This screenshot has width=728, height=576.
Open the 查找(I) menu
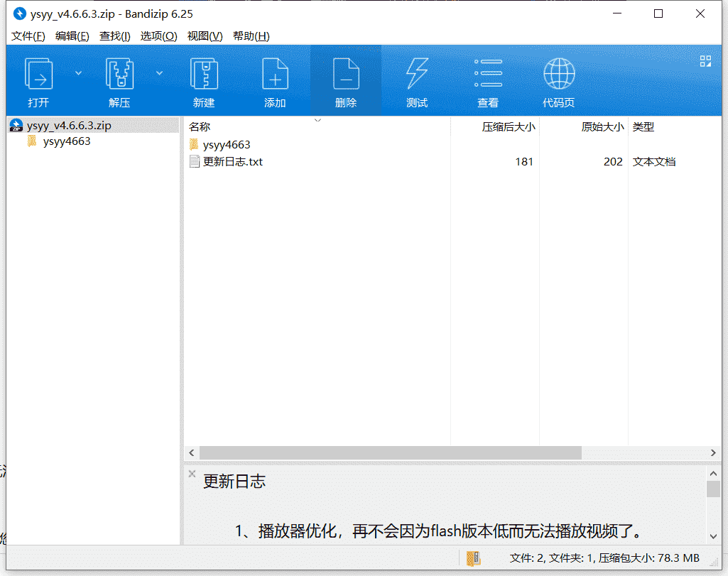click(x=114, y=36)
